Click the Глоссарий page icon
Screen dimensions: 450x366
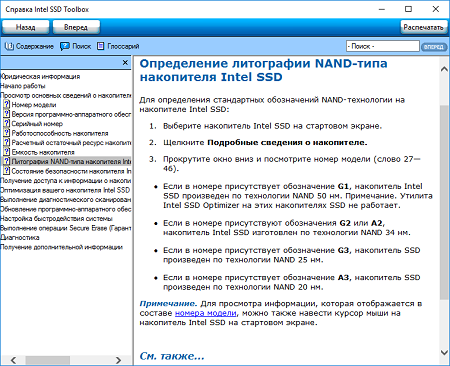pos(100,46)
